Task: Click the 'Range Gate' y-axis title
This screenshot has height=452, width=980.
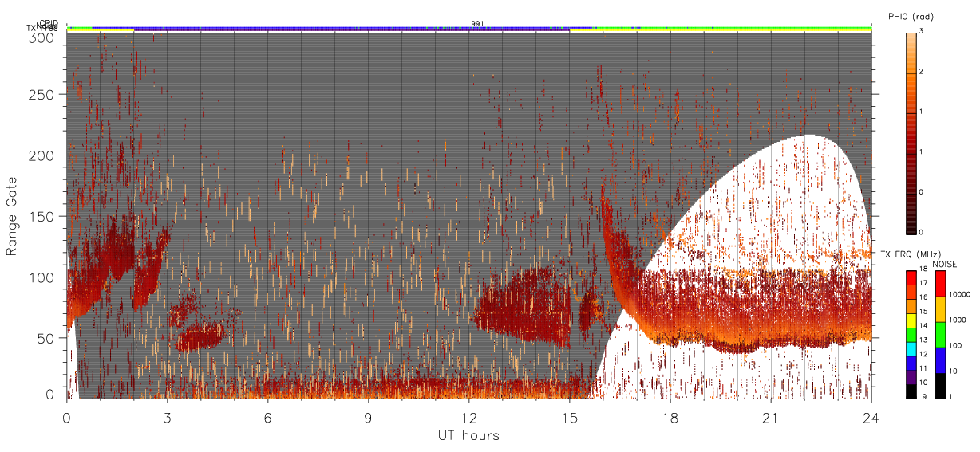Action: 12,216
